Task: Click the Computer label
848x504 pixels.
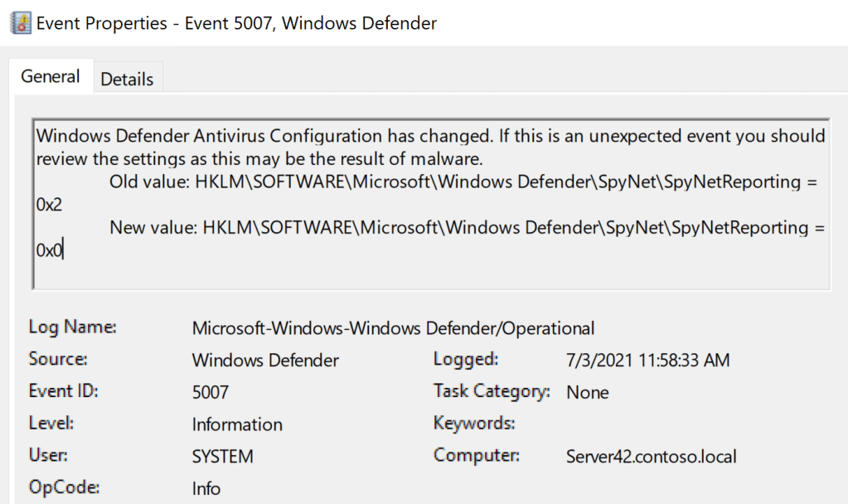Action: pos(477,455)
